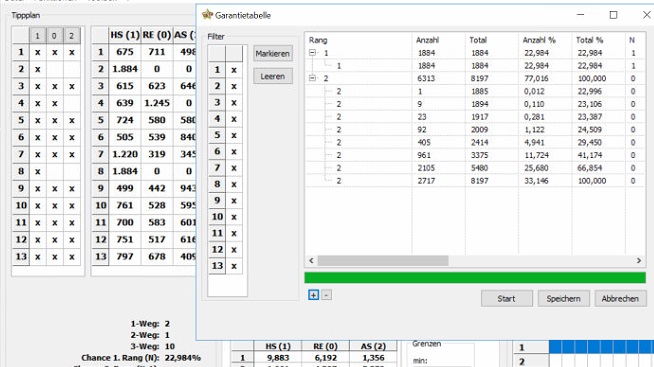Click the Garantietabelle window title icon
654x367 pixels.
click(x=207, y=15)
